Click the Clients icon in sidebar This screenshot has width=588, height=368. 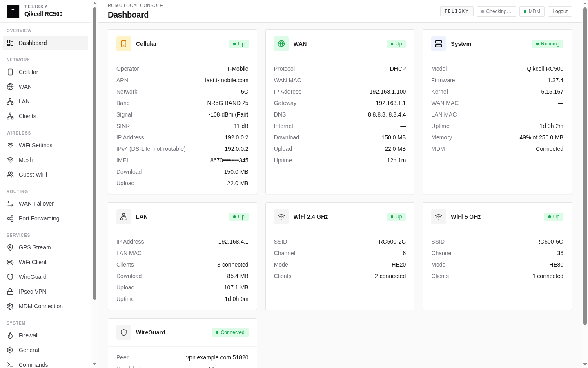tap(10, 116)
